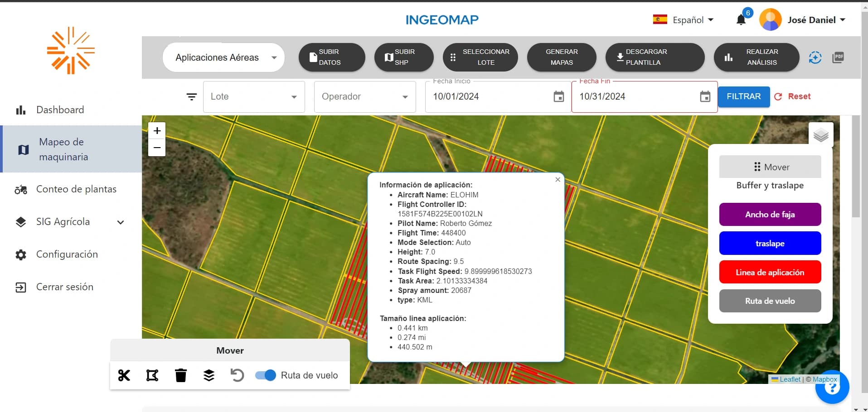Open the Español language selector
Screen dimensions: 868x412
(x=684, y=20)
